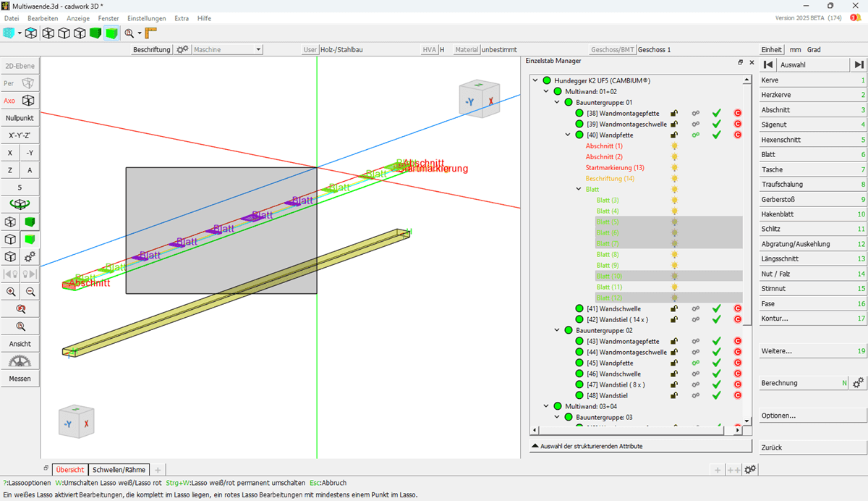868x501 pixels.
Task: Toggle visibility bulb for Startmarkierung (13)
Action: click(674, 168)
